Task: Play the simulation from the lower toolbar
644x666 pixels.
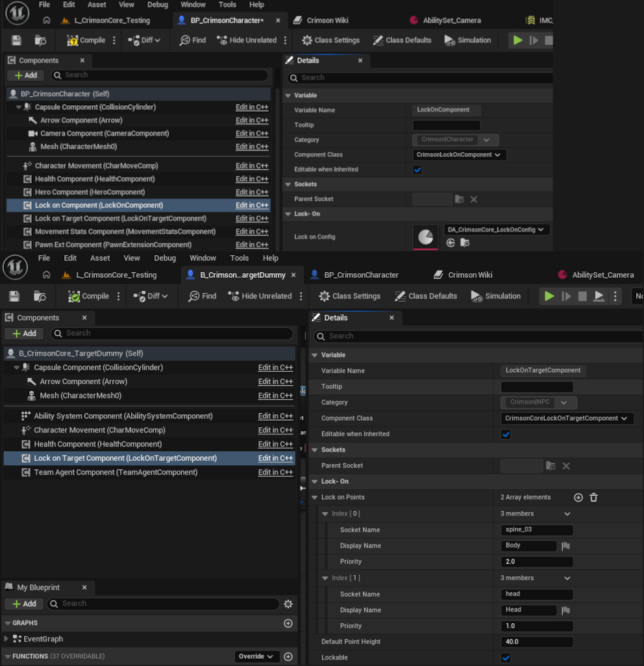Action: (549, 296)
